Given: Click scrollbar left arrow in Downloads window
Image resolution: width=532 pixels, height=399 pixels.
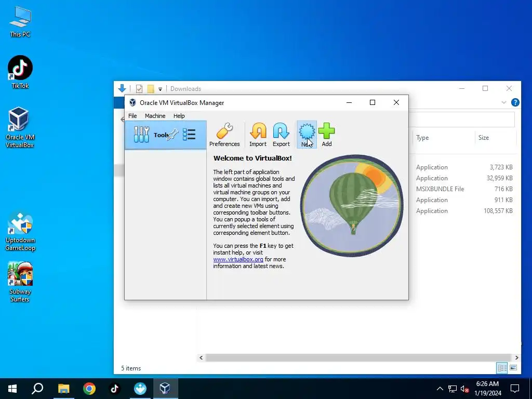Looking at the screenshot, I should click(201, 357).
